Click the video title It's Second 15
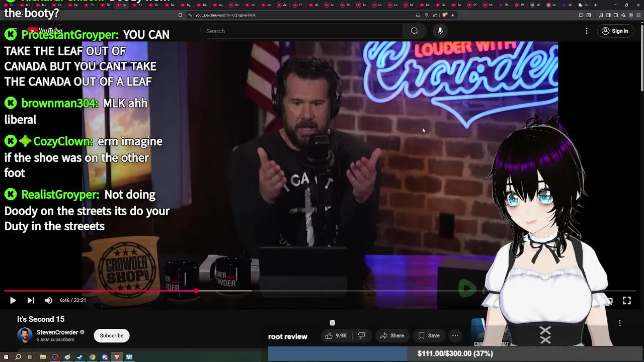 [41, 319]
